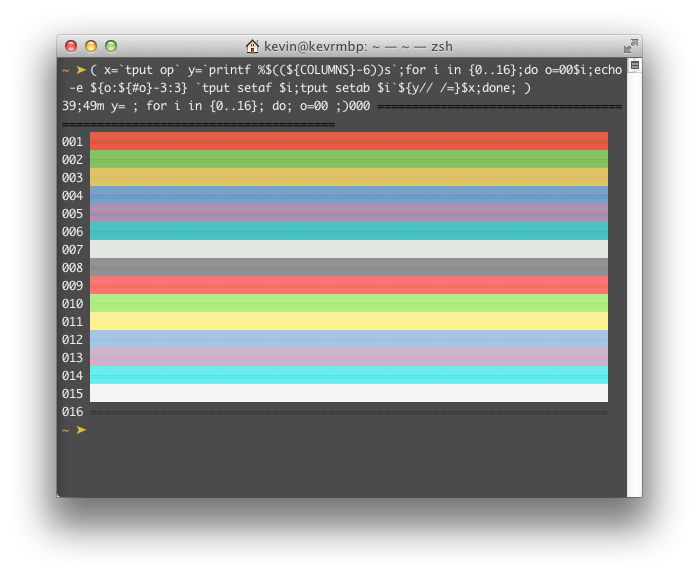Click the text "39;49m y="
Image resolution: width=699 pixels, height=576 pixels.
point(94,106)
